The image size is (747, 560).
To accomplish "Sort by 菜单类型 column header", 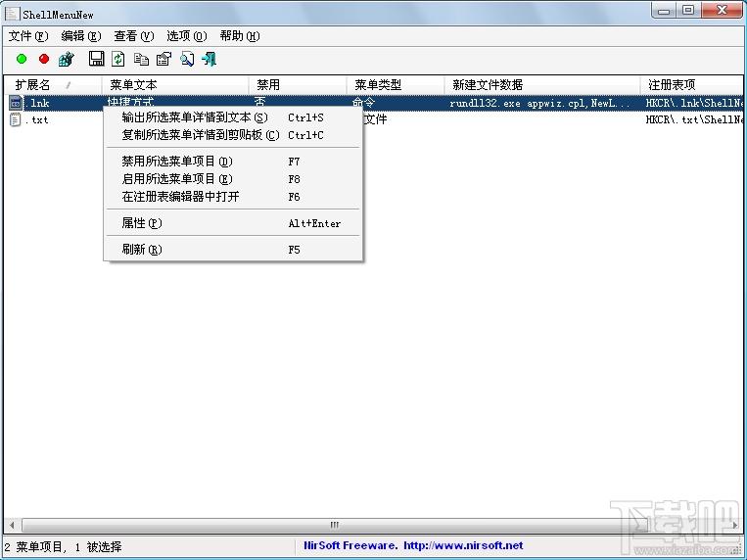I will tap(396, 85).
